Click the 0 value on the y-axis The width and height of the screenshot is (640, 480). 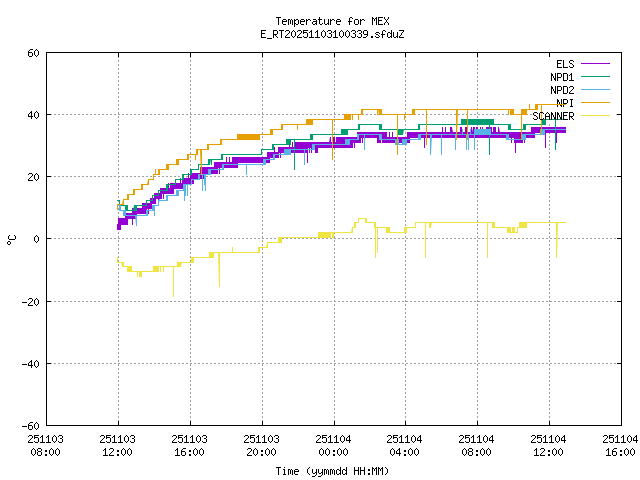click(36, 239)
